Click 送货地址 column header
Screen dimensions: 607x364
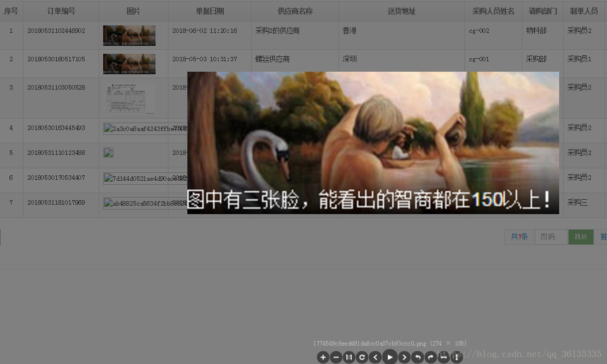coord(402,11)
